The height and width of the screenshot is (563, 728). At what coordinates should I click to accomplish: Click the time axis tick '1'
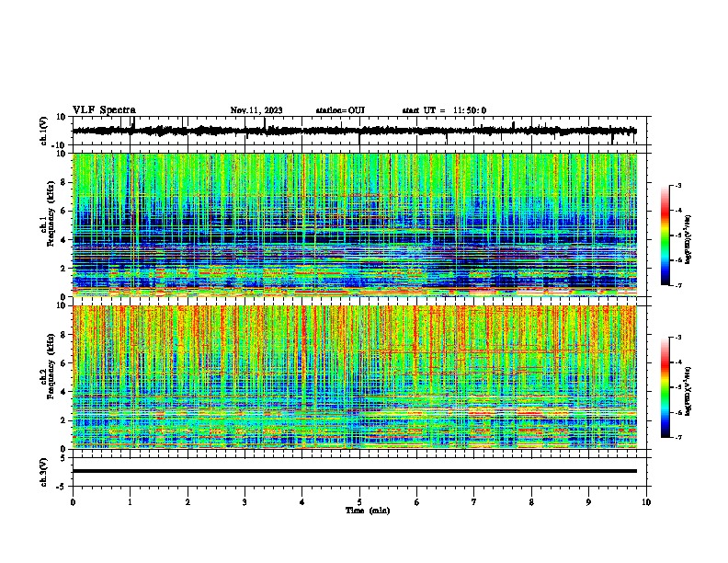(130, 502)
